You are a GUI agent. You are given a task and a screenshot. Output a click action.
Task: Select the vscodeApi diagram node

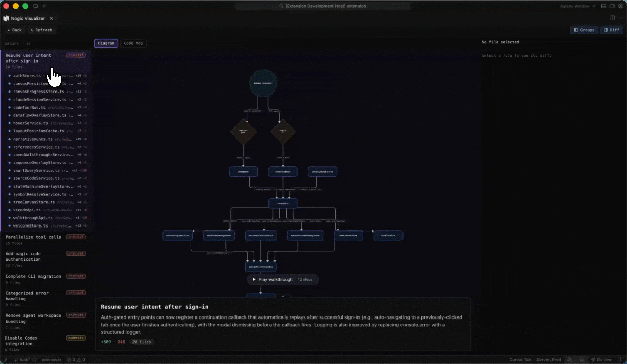click(x=283, y=203)
